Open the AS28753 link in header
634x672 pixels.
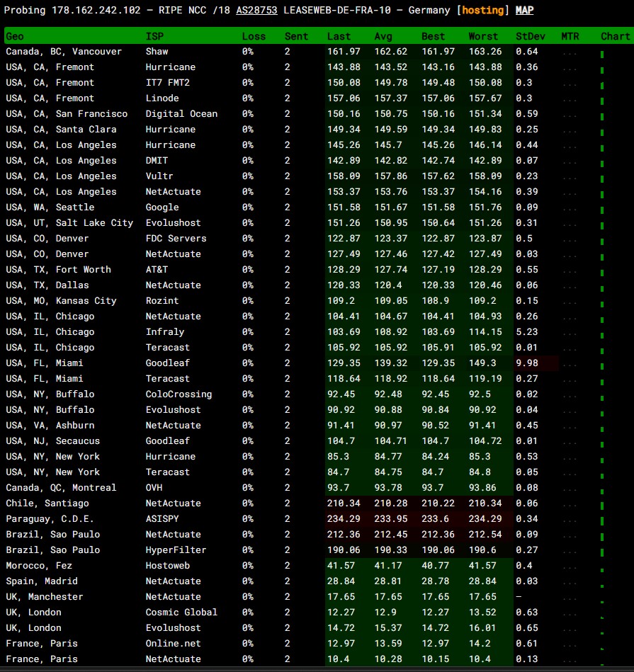(256, 11)
